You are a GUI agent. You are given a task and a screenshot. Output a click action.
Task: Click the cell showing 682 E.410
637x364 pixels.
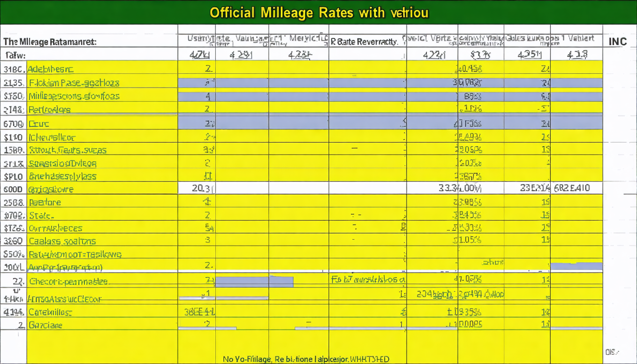tap(572, 188)
